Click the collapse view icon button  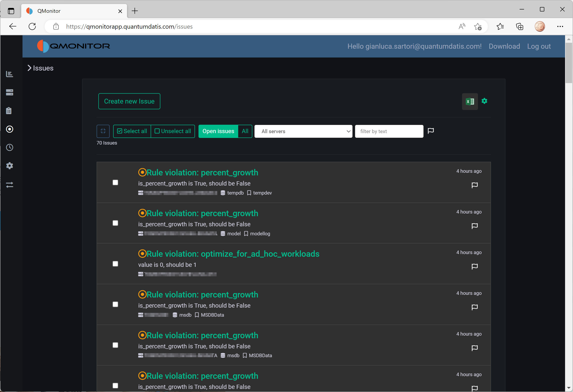tap(103, 131)
